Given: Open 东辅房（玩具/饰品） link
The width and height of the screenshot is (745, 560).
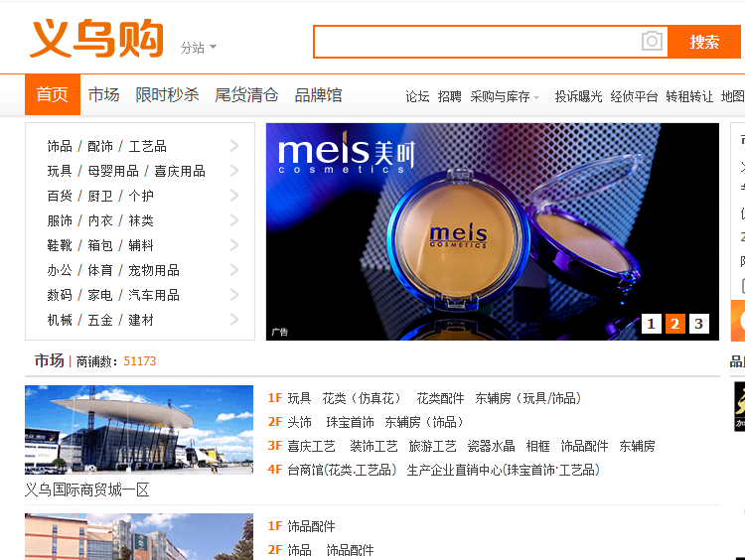Looking at the screenshot, I should tap(528, 398).
